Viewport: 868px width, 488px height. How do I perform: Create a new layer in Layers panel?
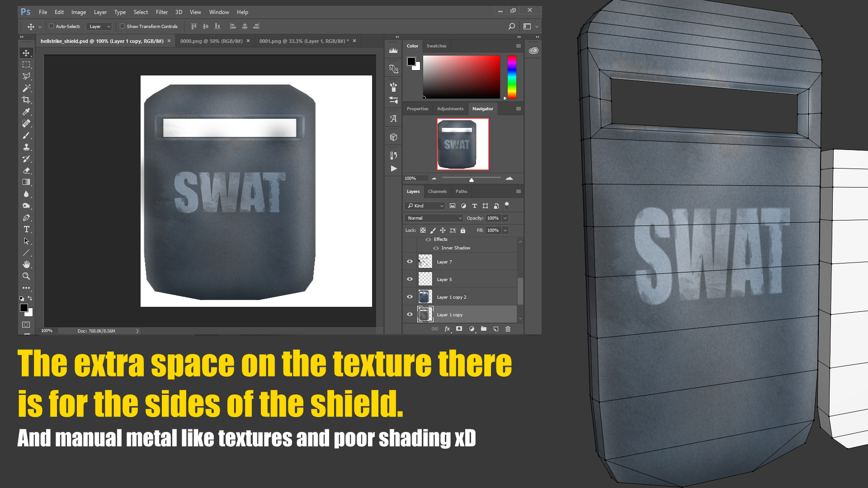click(x=495, y=329)
